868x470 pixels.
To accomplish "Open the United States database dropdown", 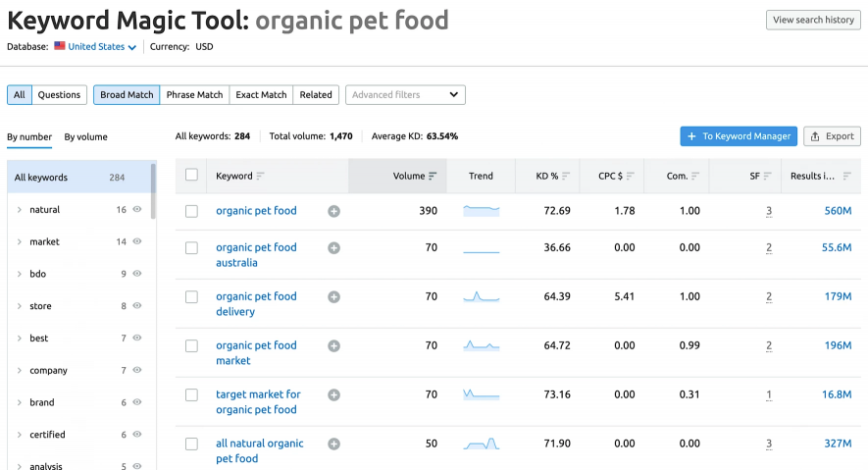I will (96, 47).
